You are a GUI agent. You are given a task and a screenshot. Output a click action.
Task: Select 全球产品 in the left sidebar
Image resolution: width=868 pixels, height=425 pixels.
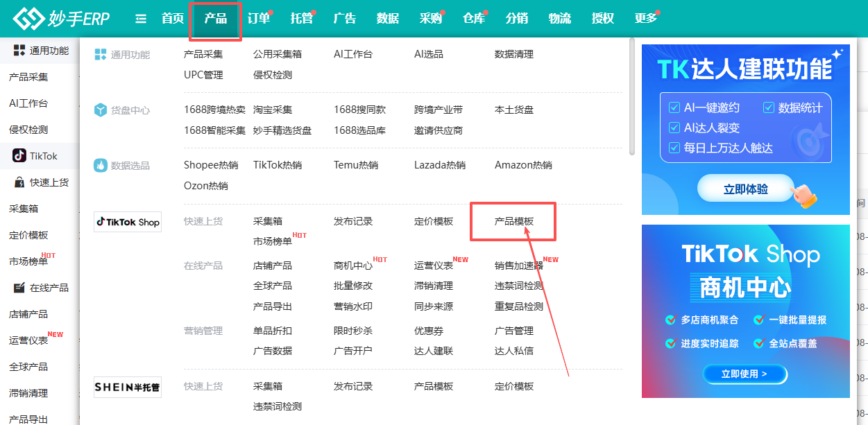28,367
